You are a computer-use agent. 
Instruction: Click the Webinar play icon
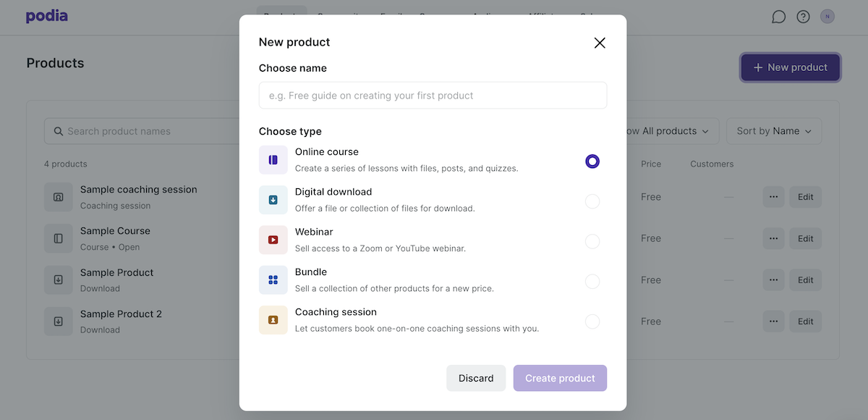273,240
